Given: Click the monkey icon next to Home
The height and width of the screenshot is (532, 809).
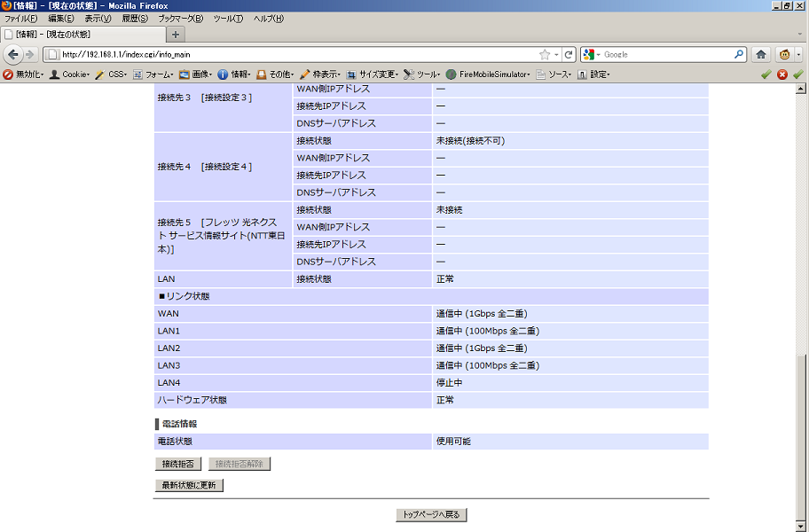Looking at the screenshot, I should pos(785,54).
